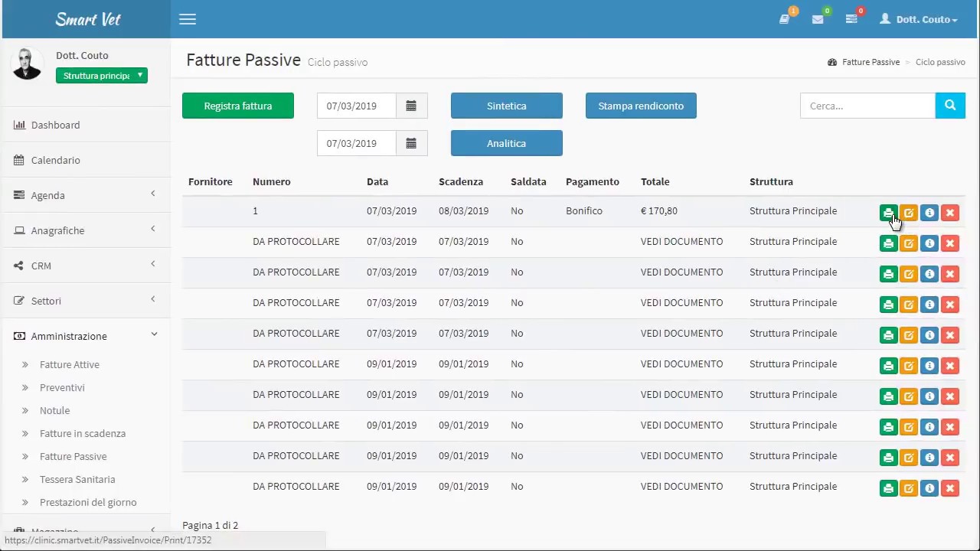Open Fatture in scadenza submenu item
Screen dimensions: 980x551
[83, 433]
